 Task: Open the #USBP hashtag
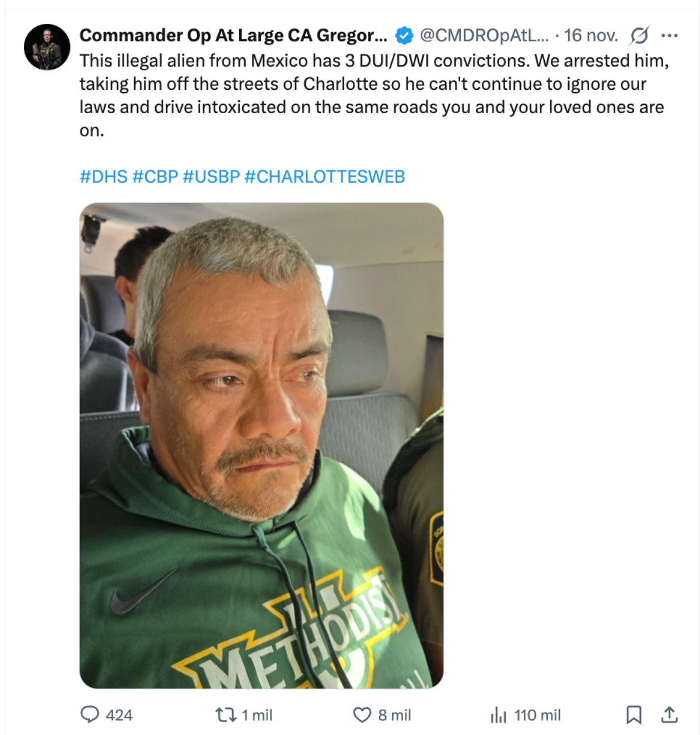(211, 177)
